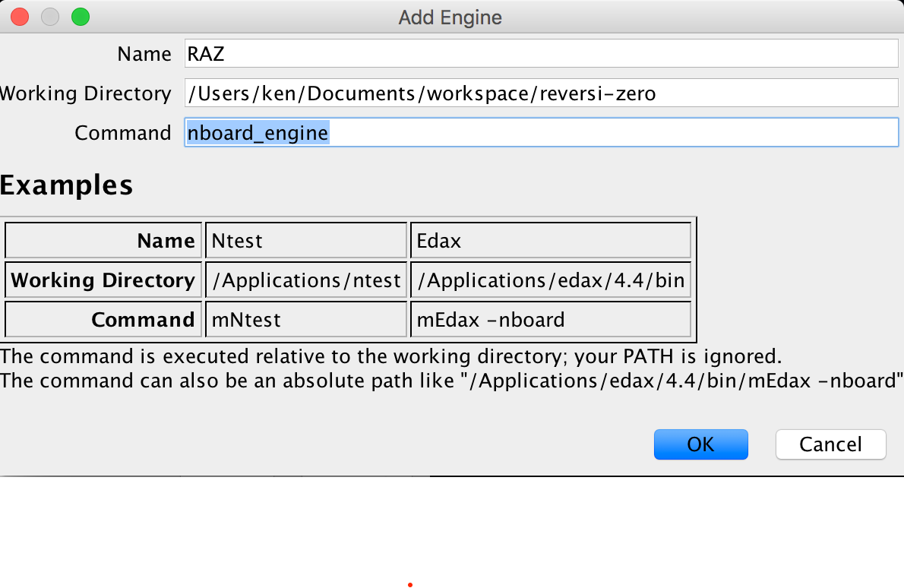Click the Edax example name cell
Screen dimensions: 904x588
pos(551,241)
